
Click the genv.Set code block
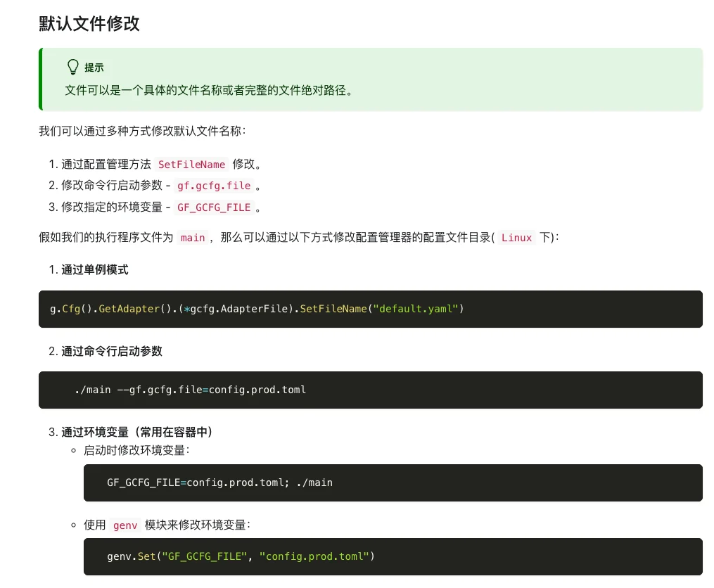point(393,556)
